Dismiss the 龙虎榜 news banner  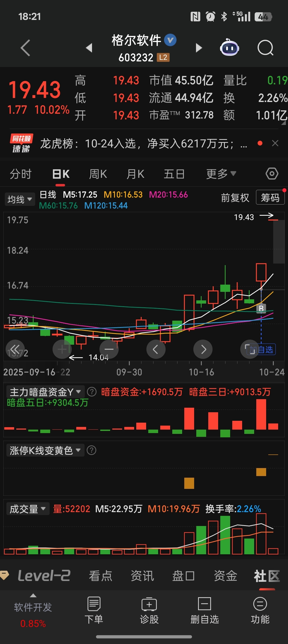coord(275,143)
